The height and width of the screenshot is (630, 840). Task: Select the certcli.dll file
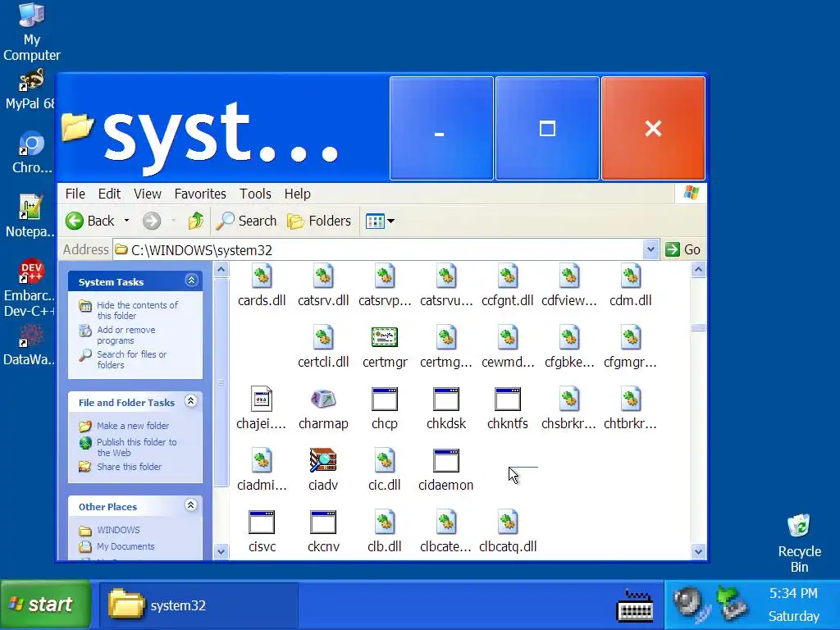point(323,347)
